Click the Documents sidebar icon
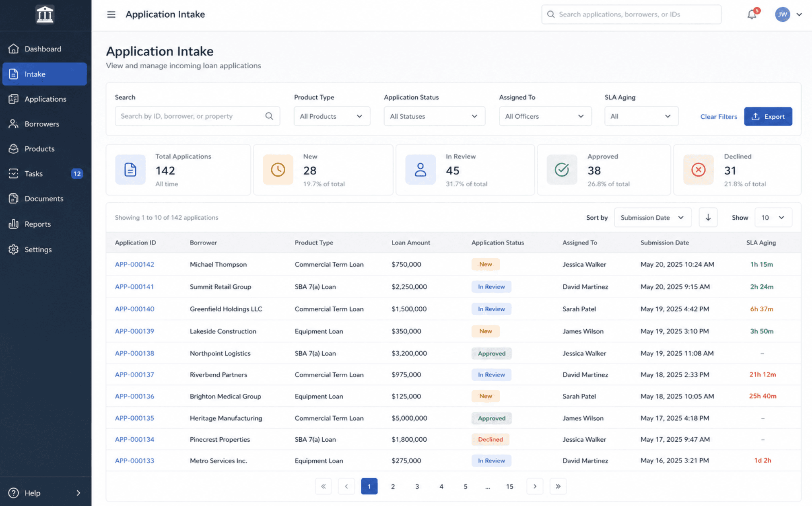The image size is (812, 506). 14,199
